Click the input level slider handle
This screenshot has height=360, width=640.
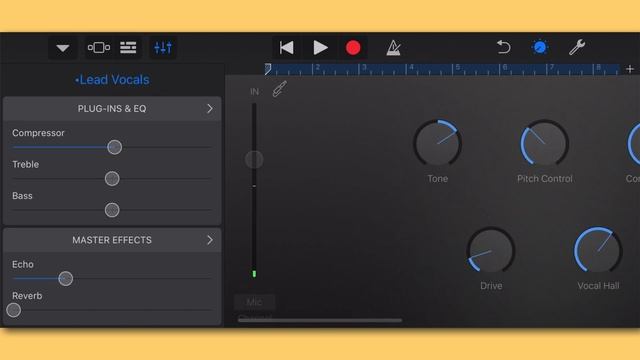pyautogui.click(x=254, y=160)
